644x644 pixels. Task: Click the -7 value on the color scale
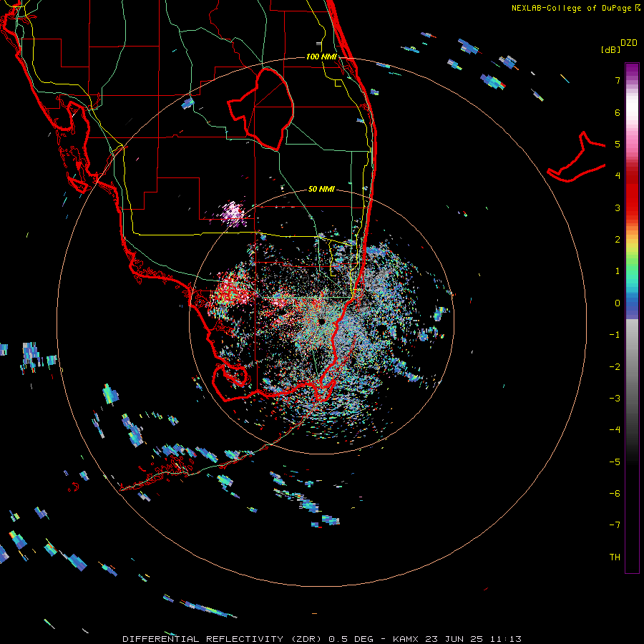coord(615,525)
